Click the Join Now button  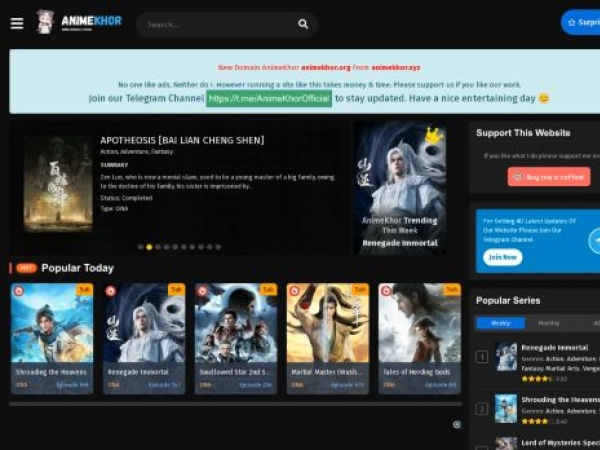click(502, 257)
